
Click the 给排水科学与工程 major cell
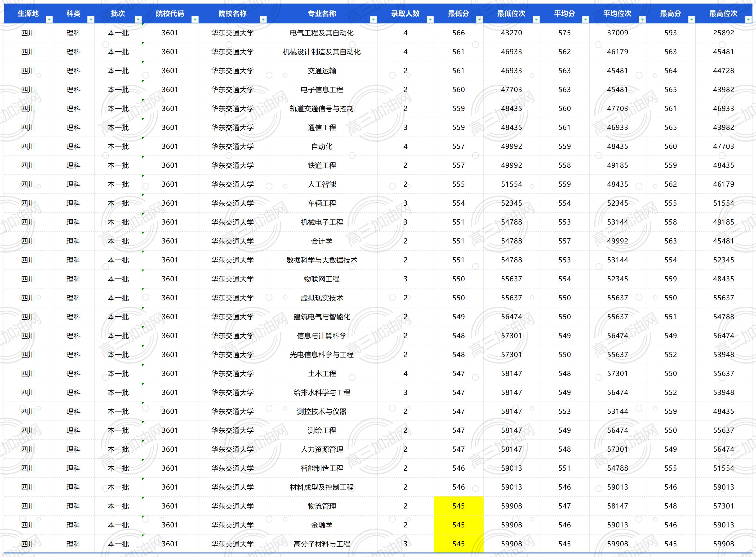coord(322,393)
